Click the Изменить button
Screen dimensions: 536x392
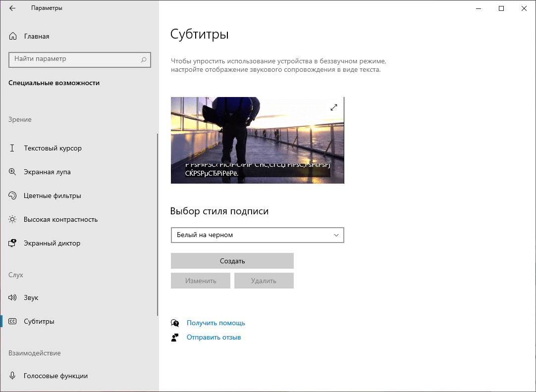tap(200, 281)
